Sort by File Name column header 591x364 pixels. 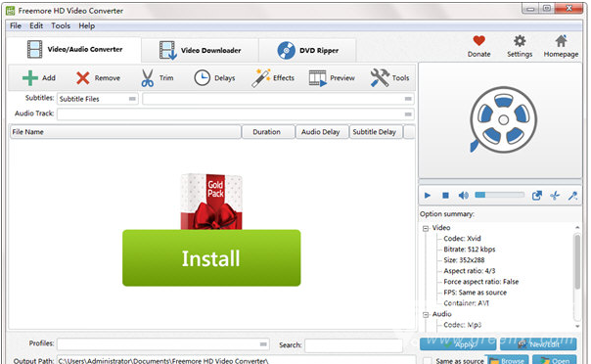click(125, 132)
